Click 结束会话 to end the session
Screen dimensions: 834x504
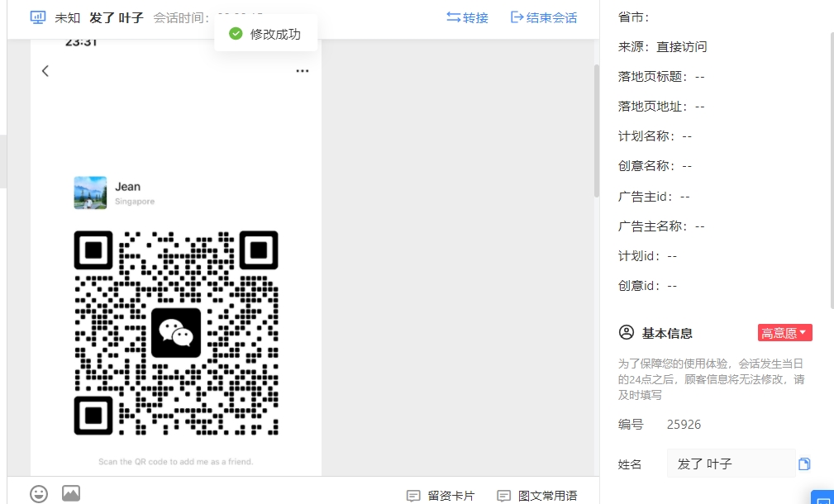pyautogui.click(x=544, y=17)
